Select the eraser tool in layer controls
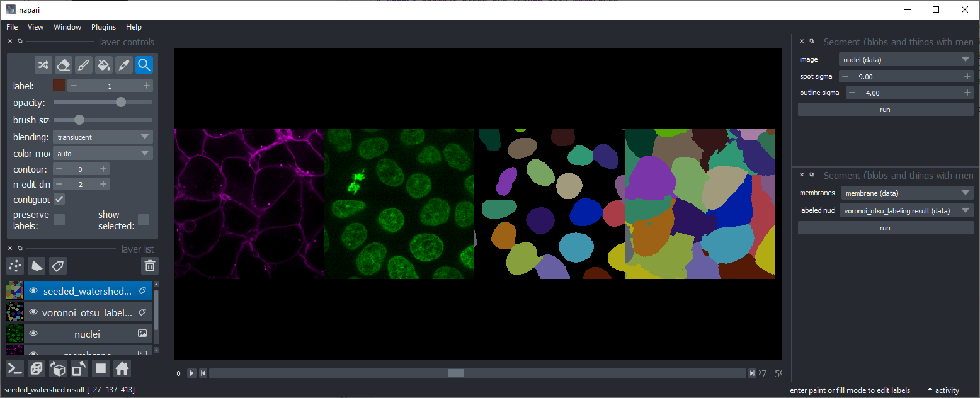The width and height of the screenshot is (980, 398). pyautogui.click(x=63, y=65)
